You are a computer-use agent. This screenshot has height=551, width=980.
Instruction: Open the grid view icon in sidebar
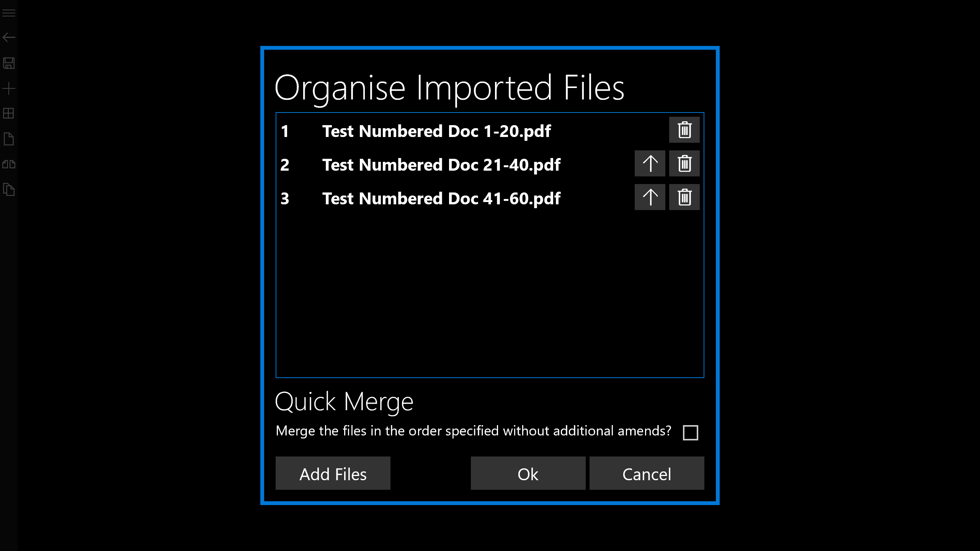click(x=9, y=114)
